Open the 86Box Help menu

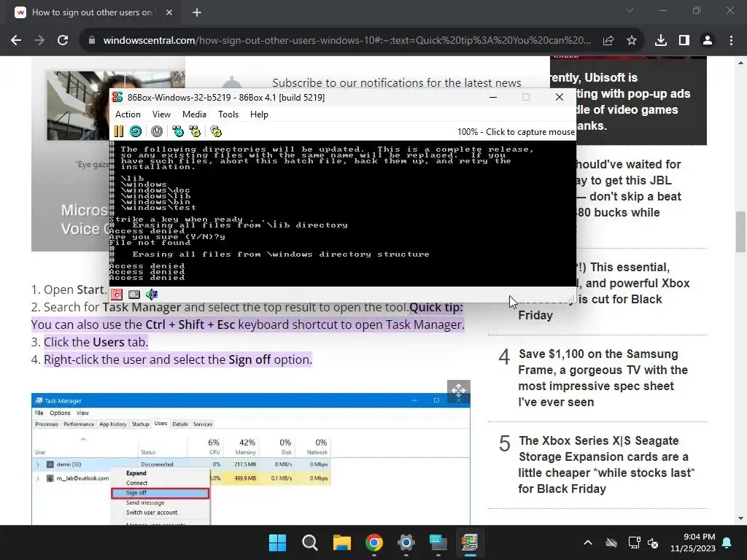tap(259, 114)
